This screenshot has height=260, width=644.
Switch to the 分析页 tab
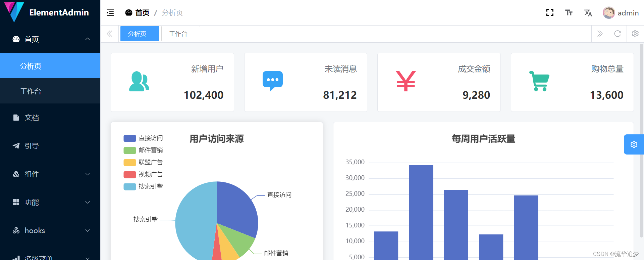point(140,34)
